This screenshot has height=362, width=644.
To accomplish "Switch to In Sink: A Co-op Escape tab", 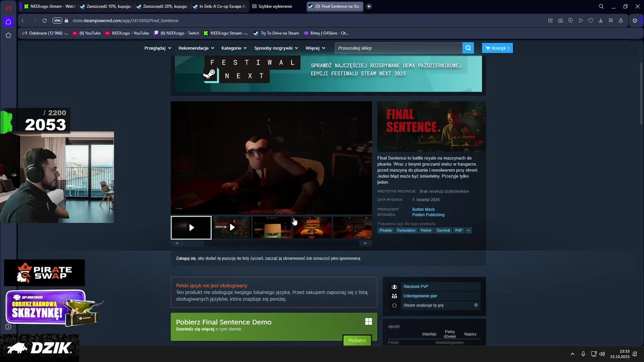I will (219, 7).
